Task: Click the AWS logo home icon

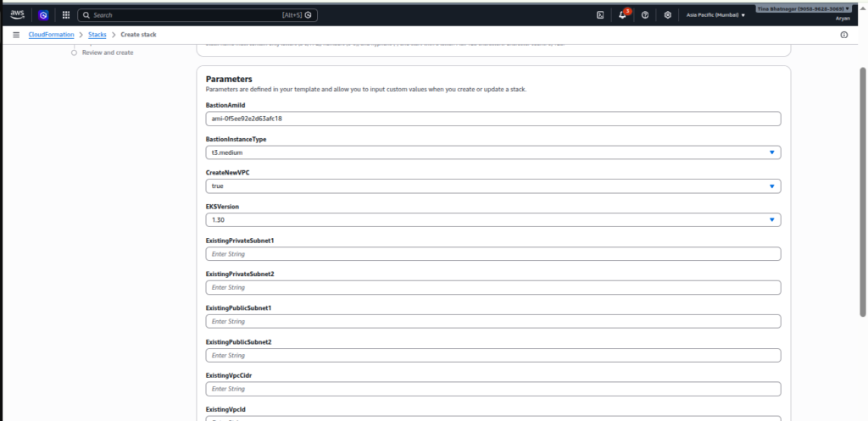Action: (x=17, y=15)
